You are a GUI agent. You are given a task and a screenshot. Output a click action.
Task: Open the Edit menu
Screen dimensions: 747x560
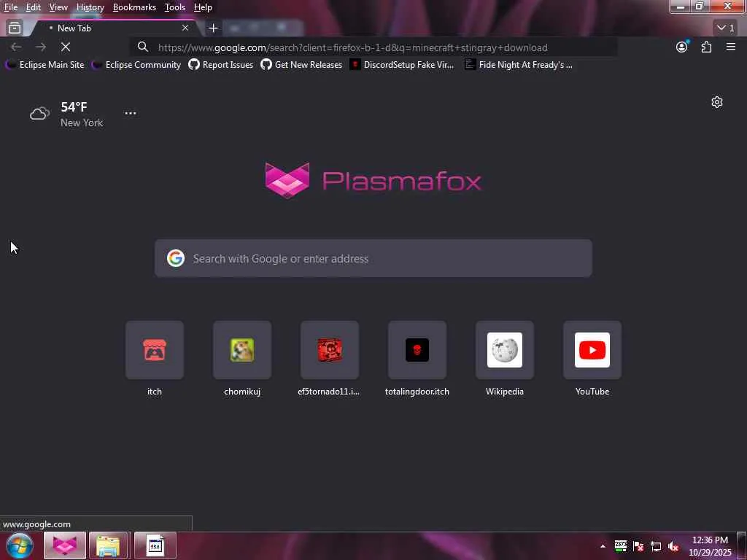tap(33, 7)
